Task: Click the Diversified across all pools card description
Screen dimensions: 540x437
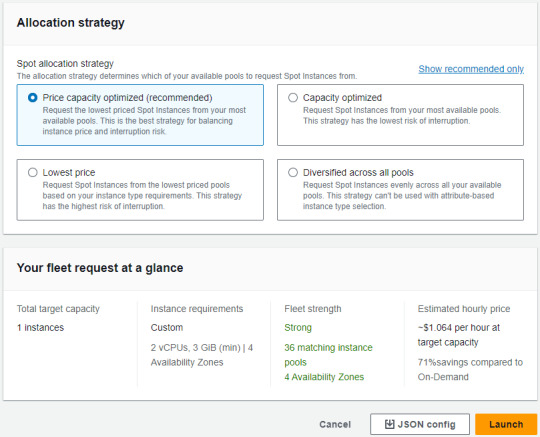Action: [x=402, y=196]
